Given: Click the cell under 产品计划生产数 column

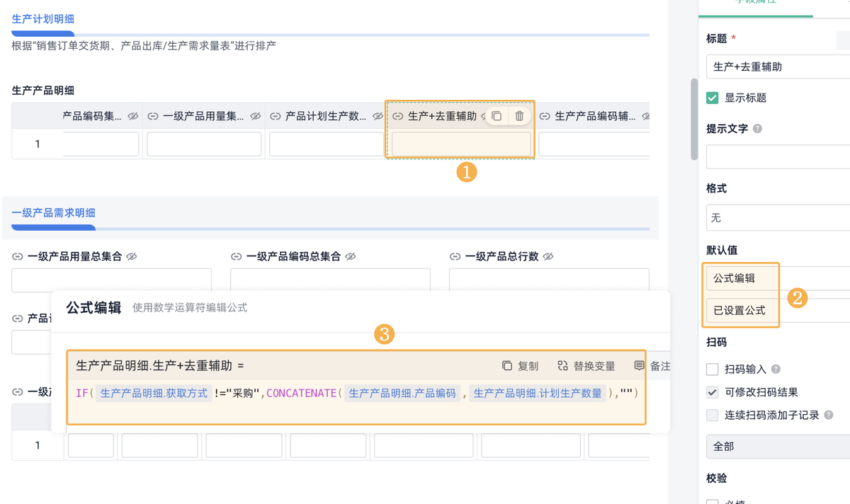Looking at the screenshot, I should [327, 144].
